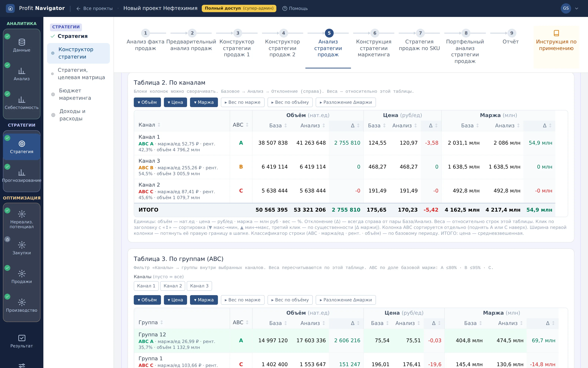
Task: Open Стратегия, целевая матрица menu item
Action: click(x=78, y=74)
